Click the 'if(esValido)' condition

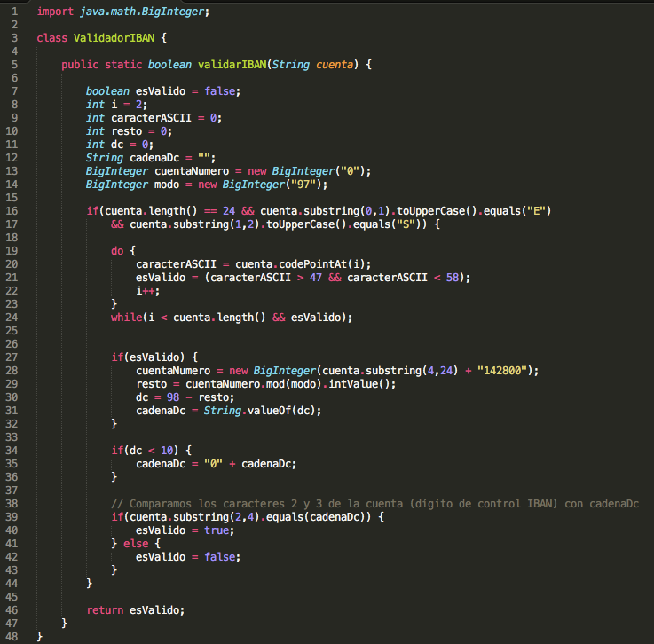147,357
